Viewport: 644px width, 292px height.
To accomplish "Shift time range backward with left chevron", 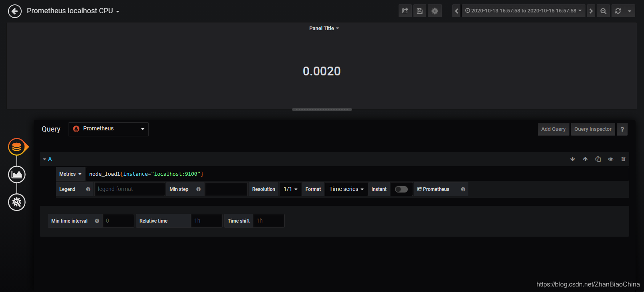I will coord(456,11).
